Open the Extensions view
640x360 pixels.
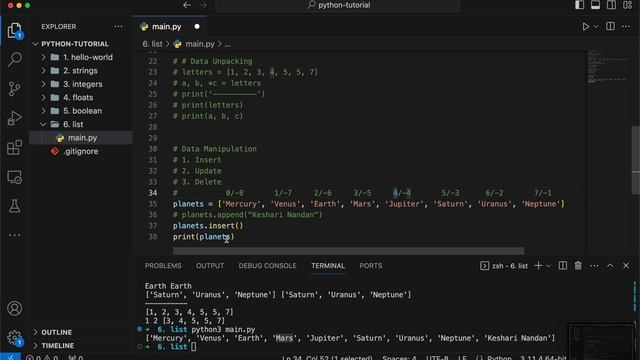(15, 147)
